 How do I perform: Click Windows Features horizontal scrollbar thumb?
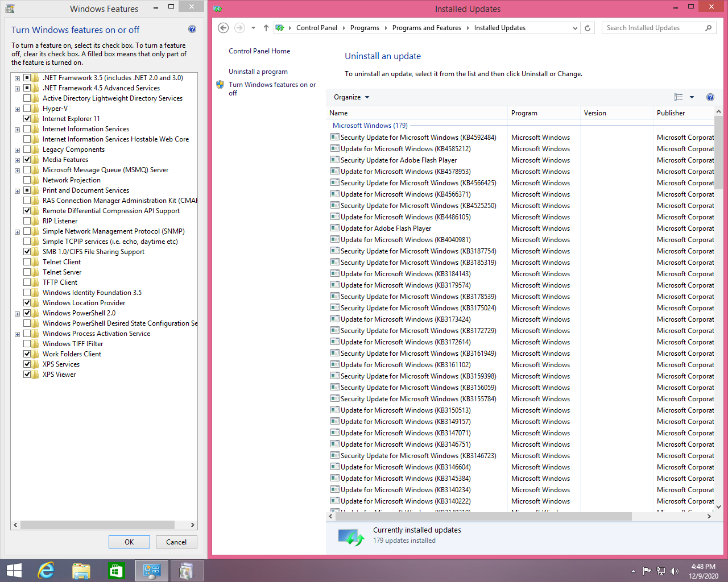click(x=97, y=525)
